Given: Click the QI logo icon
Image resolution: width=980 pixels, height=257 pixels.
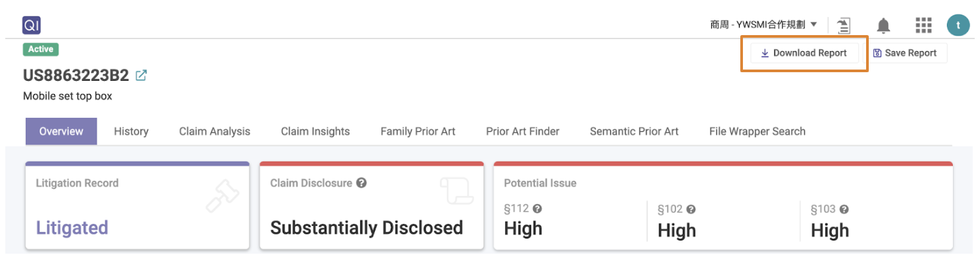Looking at the screenshot, I should [x=32, y=25].
